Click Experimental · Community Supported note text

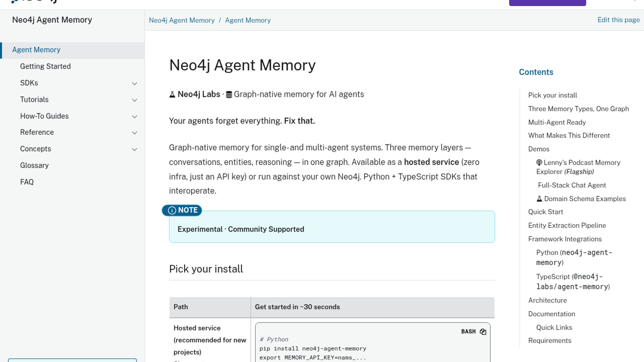click(x=241, y=229)
